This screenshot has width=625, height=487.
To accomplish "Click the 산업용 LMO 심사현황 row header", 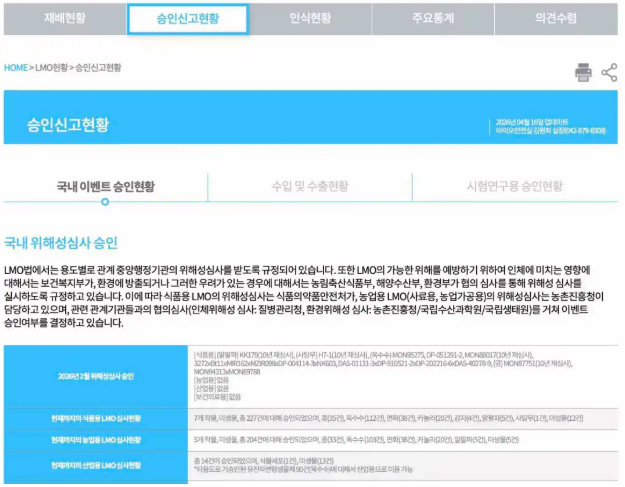I will pyautogui.click(x=95, y=464).
